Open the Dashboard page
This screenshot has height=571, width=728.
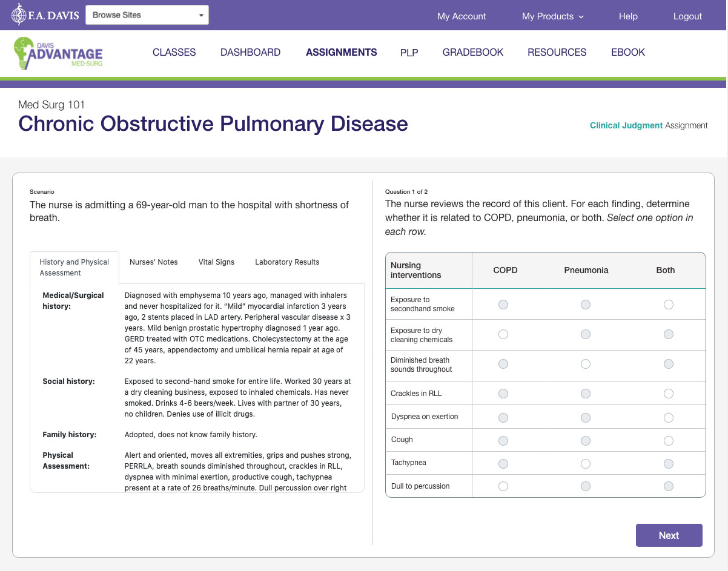(250, 52)
